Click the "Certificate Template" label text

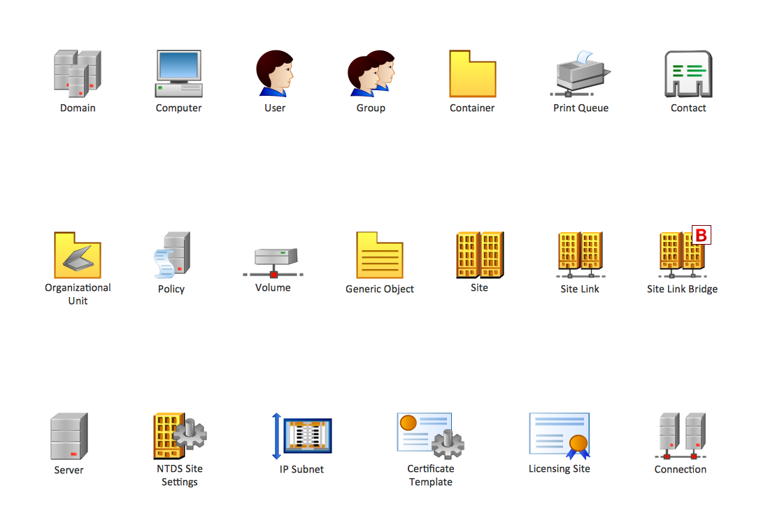431,475
